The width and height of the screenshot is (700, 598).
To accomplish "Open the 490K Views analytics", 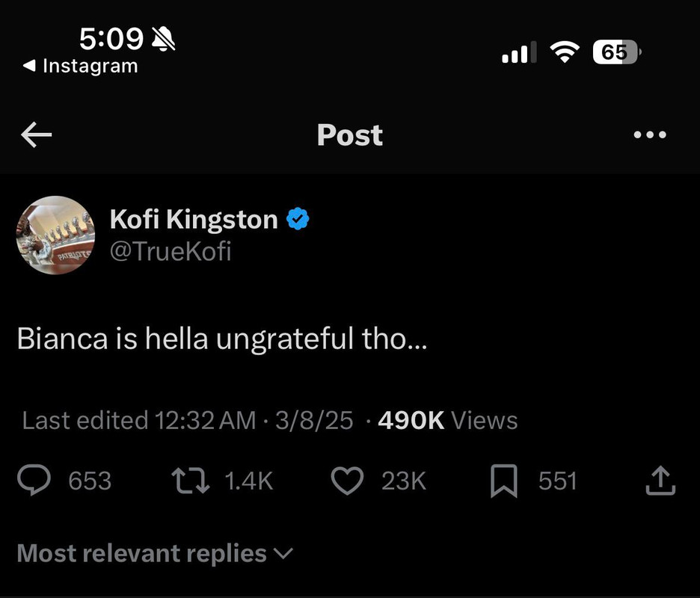I will tap(447, 420).
